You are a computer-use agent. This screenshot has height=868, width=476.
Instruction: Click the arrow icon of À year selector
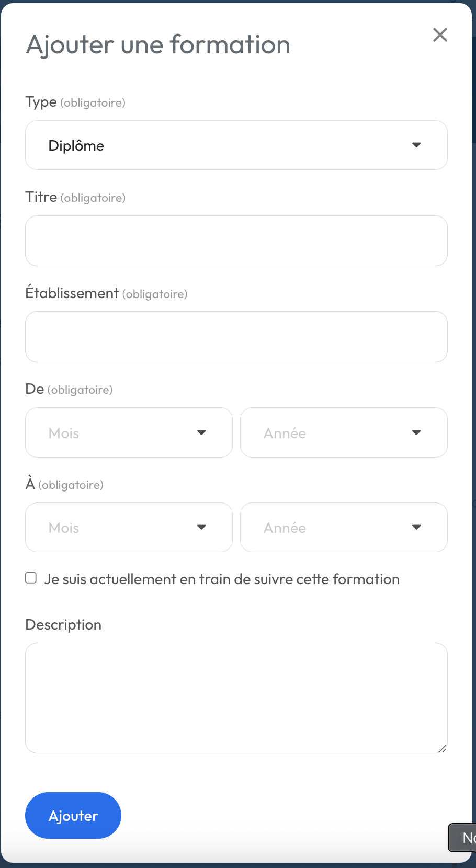point(416,527)
